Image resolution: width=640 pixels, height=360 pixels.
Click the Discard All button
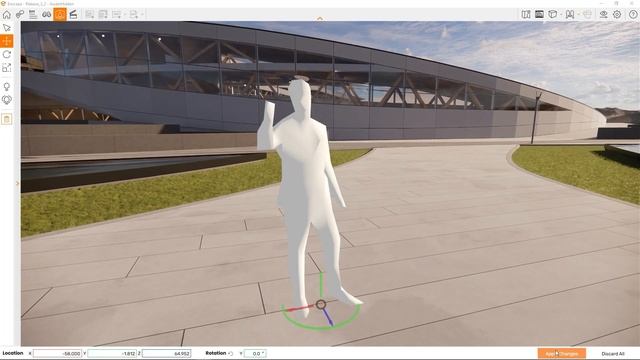pyautogui.click(x=613, y=353)
